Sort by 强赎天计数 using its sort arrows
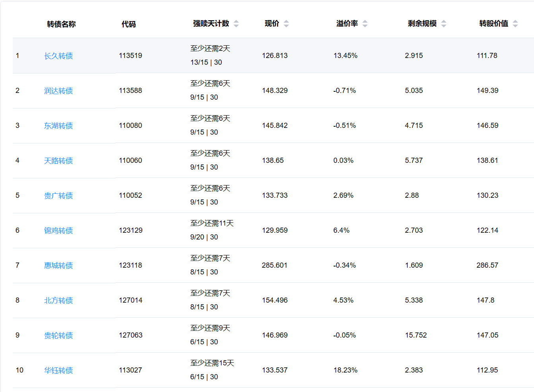534x392 pixels. click(236, 24)
